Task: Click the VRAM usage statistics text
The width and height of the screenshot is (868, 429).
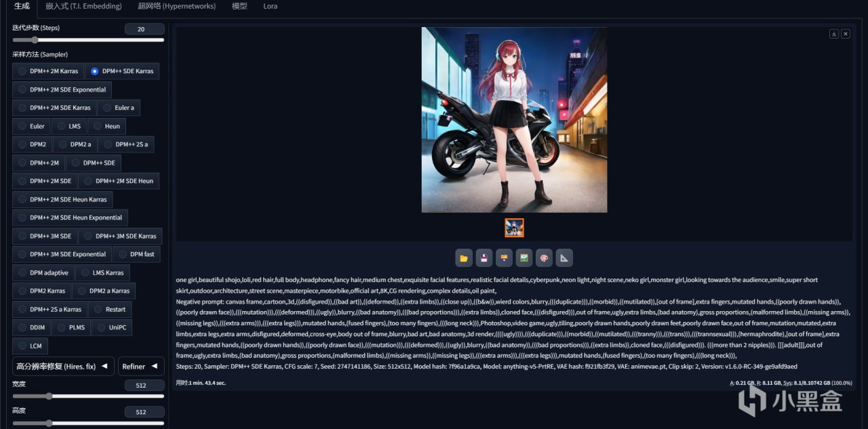Action: tap(791, 383)
